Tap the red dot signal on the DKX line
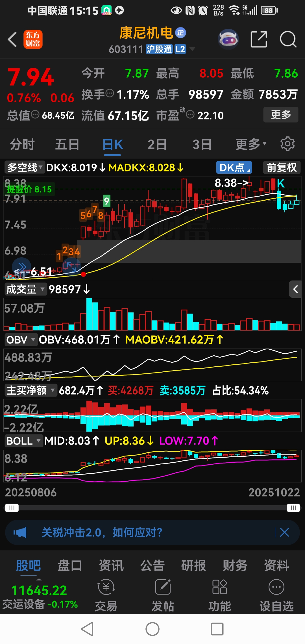 83,274
